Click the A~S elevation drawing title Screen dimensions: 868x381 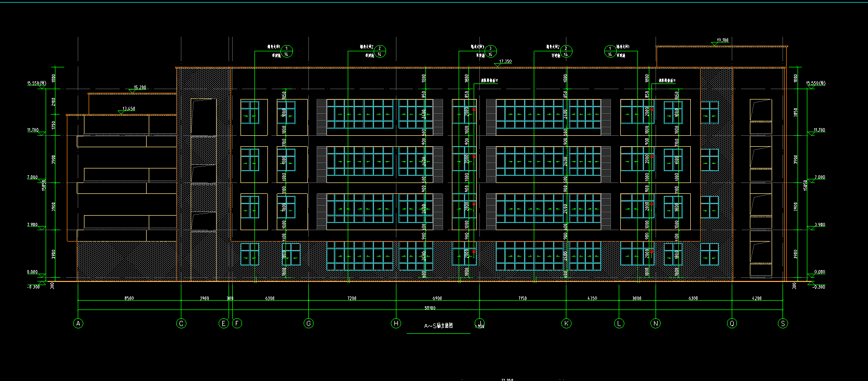438,326
